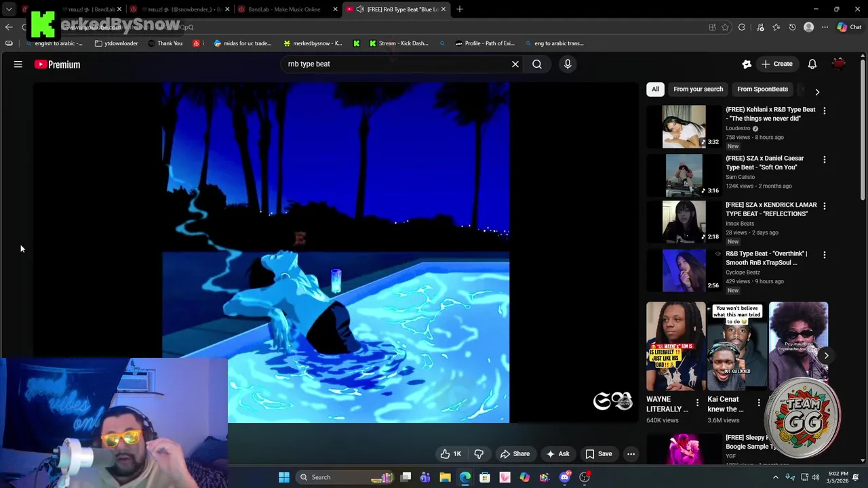The image size is (868, 488).
Task: Dislike the video with thumbs down
Action: [x=479, y=454]
